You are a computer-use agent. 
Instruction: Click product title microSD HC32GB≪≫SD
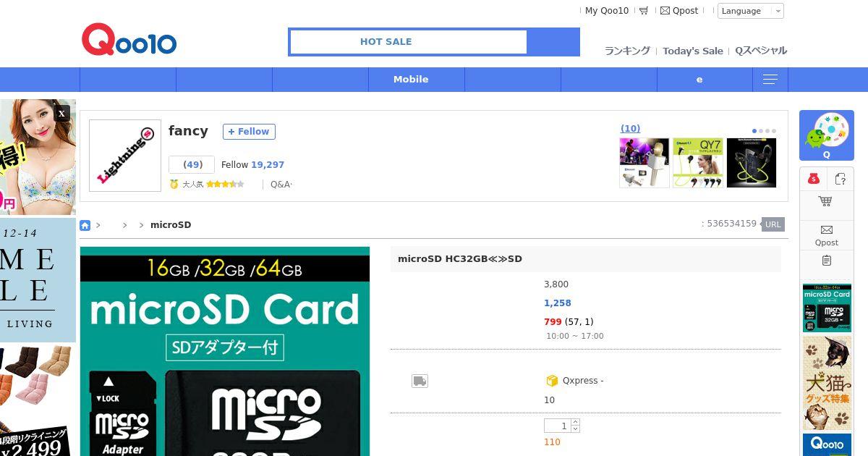point(460,259)
